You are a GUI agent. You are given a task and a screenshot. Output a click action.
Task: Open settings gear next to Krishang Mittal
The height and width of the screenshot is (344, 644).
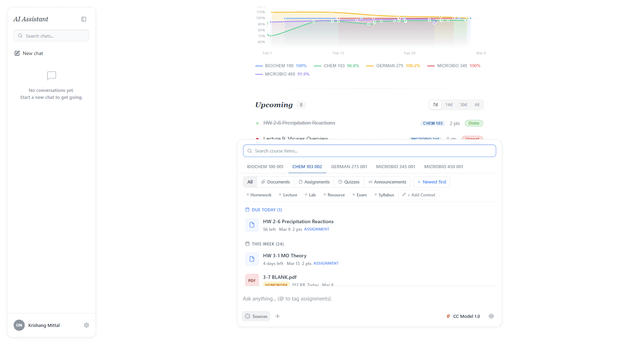pos(86,325)
